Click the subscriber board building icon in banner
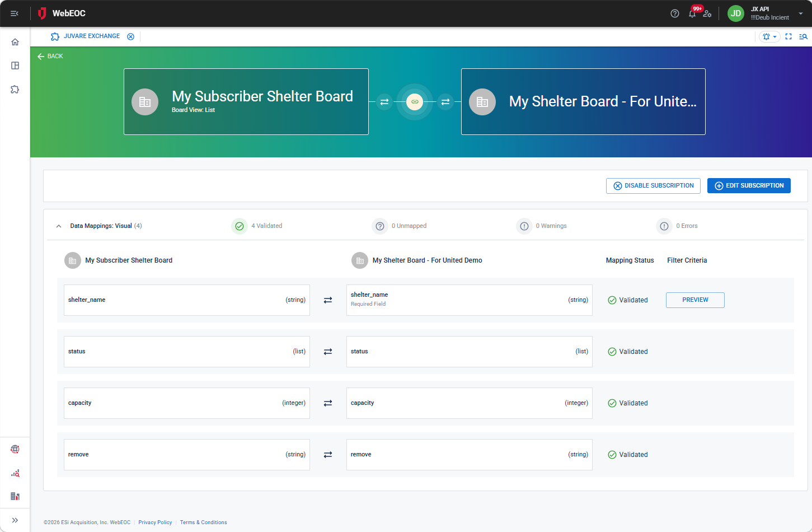812x532 pixels. tap(145, 102)
